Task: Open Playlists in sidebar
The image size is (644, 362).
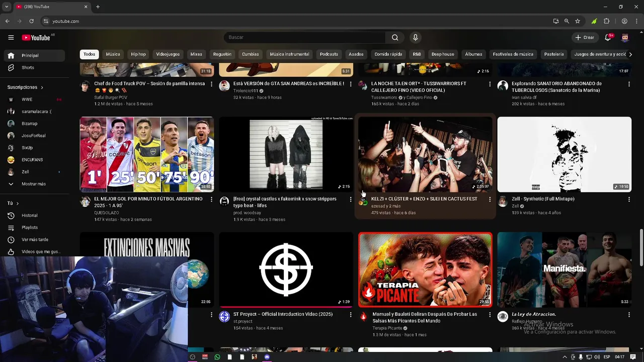Action: pos(34,227)
